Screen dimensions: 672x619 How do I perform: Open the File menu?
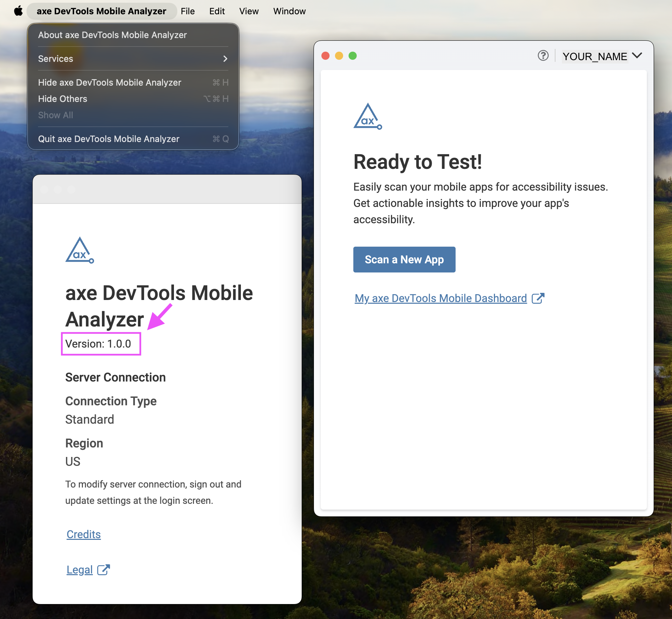tap(188, 11)
